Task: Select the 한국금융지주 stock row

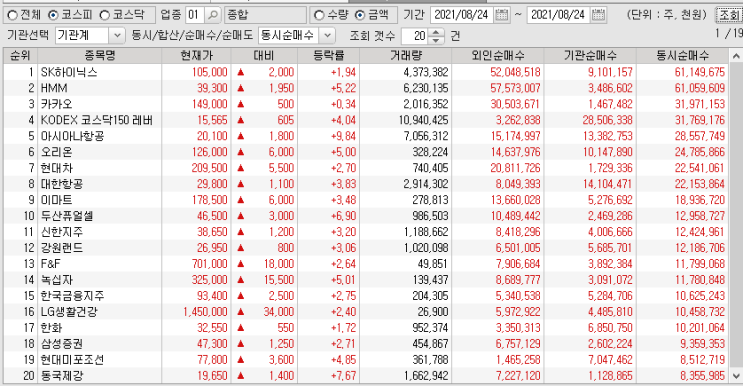Action: click(x=366, y=296)
